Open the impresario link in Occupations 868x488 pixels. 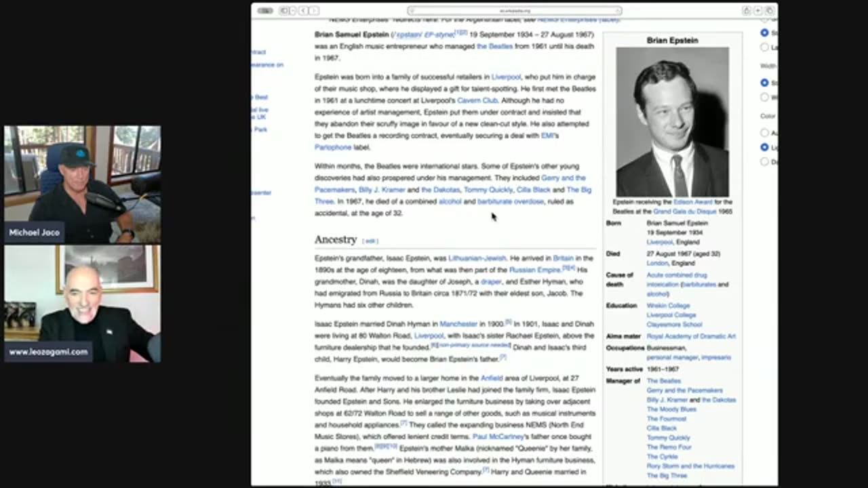[716, 357]
